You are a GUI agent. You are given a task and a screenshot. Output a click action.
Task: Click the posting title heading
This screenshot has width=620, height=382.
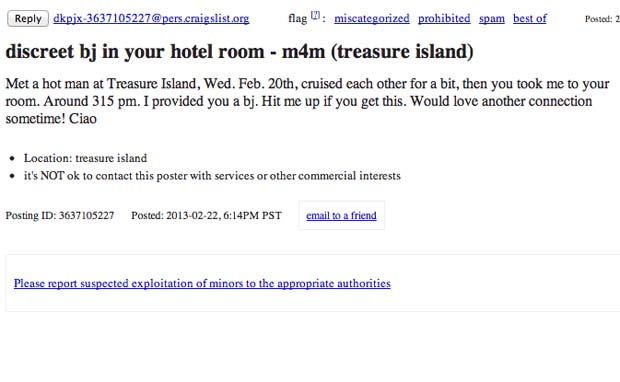(239, 51)
